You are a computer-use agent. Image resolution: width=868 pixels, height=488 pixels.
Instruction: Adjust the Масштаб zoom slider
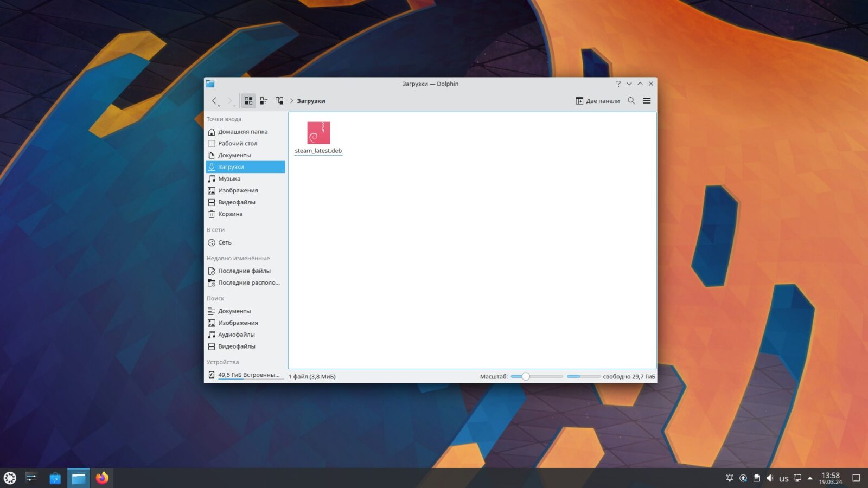(525, 376)
